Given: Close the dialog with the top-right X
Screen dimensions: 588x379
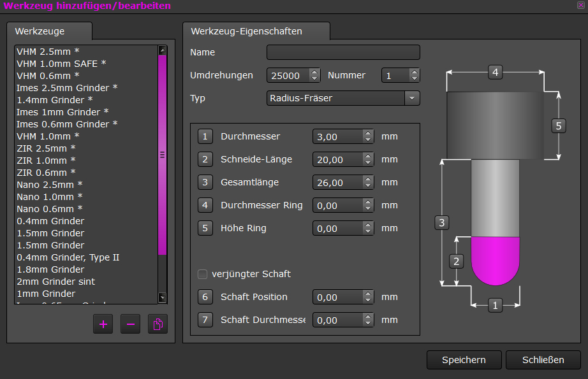Looking at the screenshot, I should [581, 5].
